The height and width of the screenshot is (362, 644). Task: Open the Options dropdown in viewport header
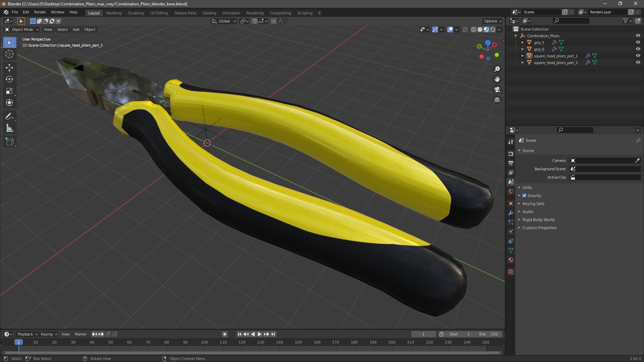point(492,21)
